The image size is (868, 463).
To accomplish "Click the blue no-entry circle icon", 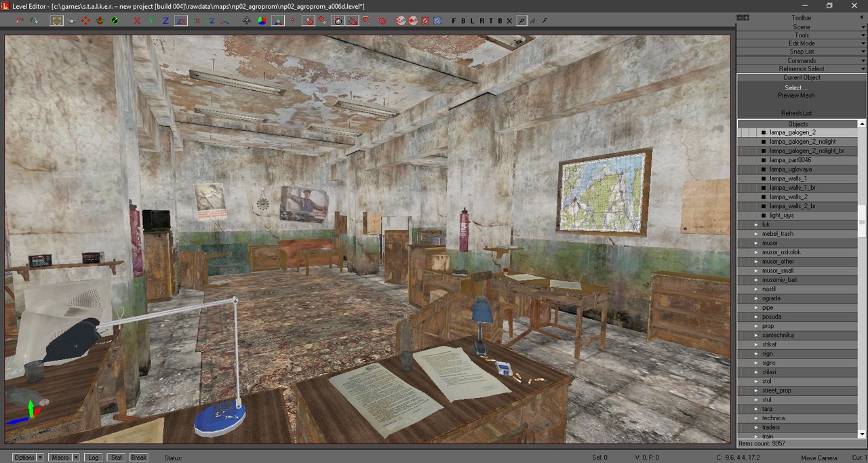I will 437,21.
